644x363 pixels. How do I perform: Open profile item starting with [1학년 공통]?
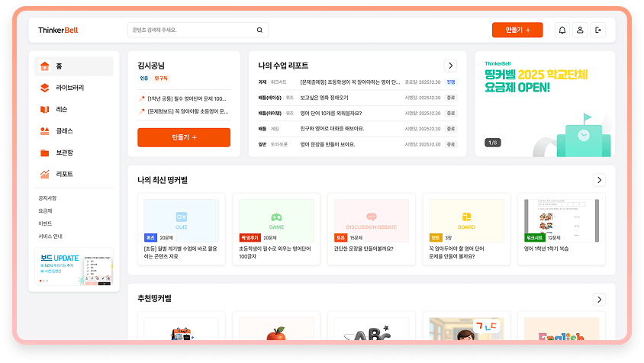(184, 98)
